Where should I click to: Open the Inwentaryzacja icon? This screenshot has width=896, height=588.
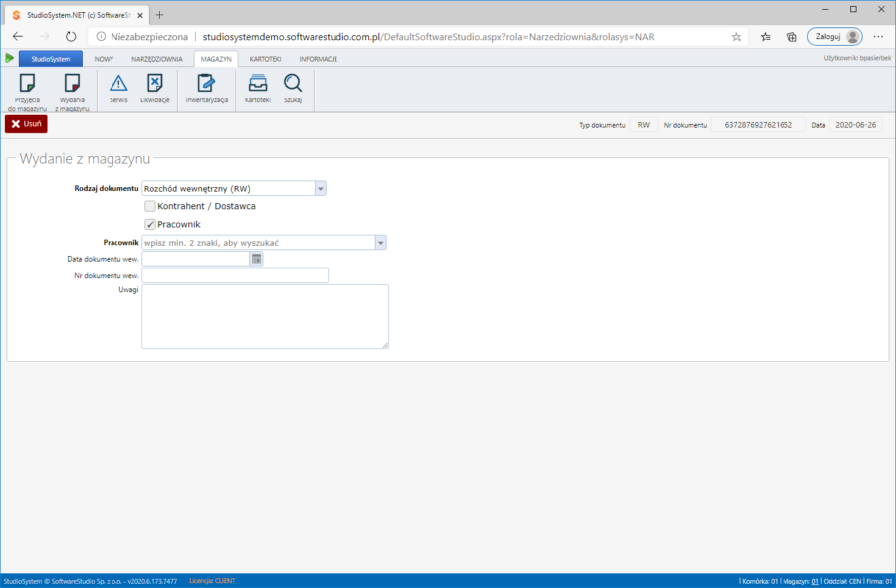coord(206,84)
